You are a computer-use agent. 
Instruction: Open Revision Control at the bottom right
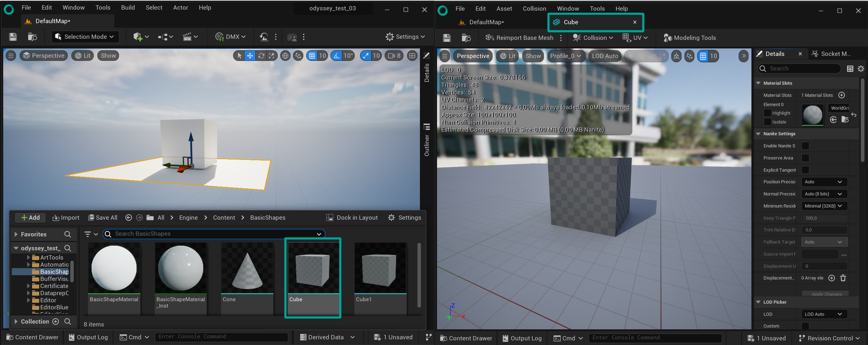(x=829, y=338)
